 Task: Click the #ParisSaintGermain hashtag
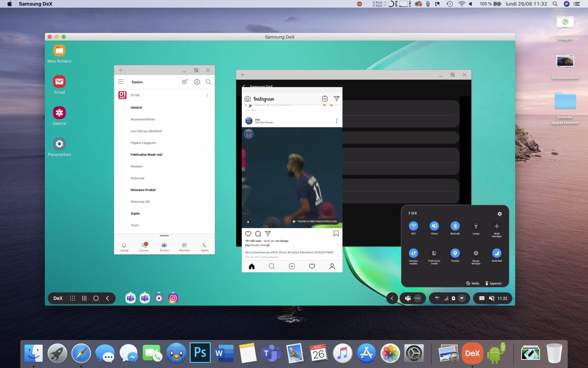pyautogui.click(x=258, y=252)
